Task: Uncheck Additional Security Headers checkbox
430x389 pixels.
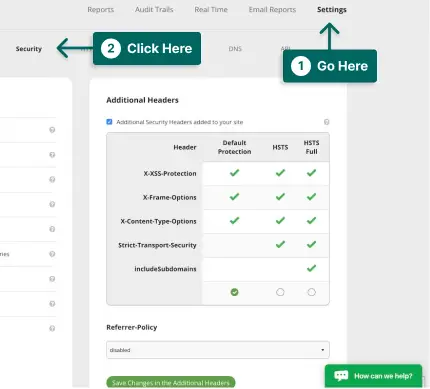Action: [x=109, y=122]
